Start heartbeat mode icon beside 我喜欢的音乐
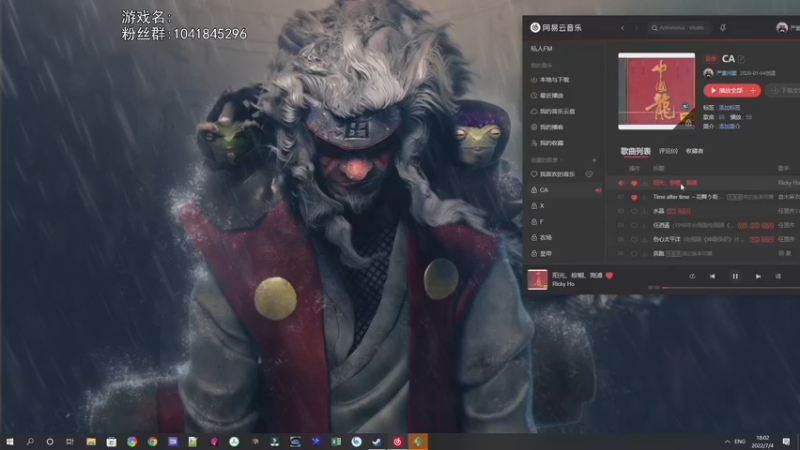Screen dimensions: 800x450 [x=589, y=174]
